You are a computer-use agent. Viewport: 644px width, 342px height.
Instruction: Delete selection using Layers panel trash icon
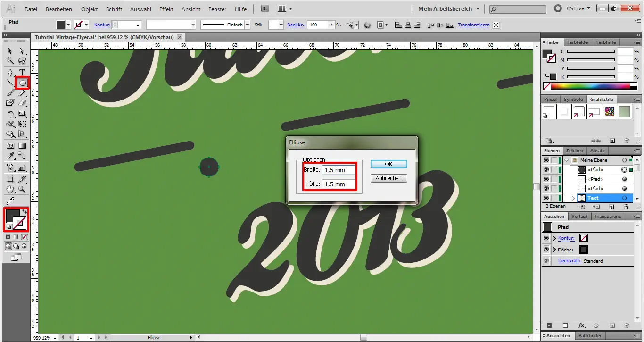626,207
